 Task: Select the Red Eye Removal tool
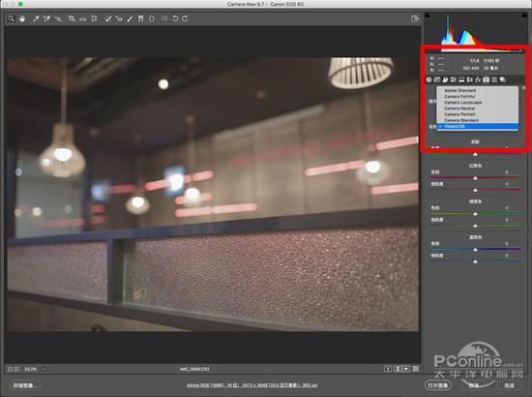pos(119,18)
